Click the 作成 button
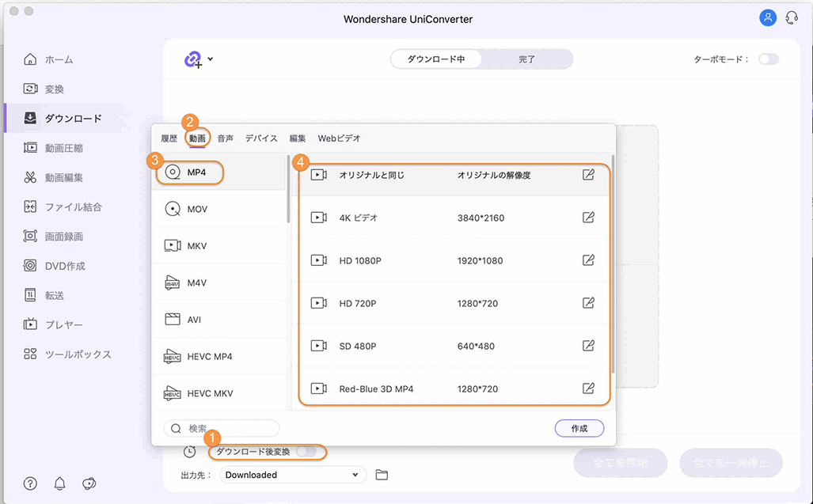This screenshot has width=813, height=504. pyautogui.click(x=579, y=428)
